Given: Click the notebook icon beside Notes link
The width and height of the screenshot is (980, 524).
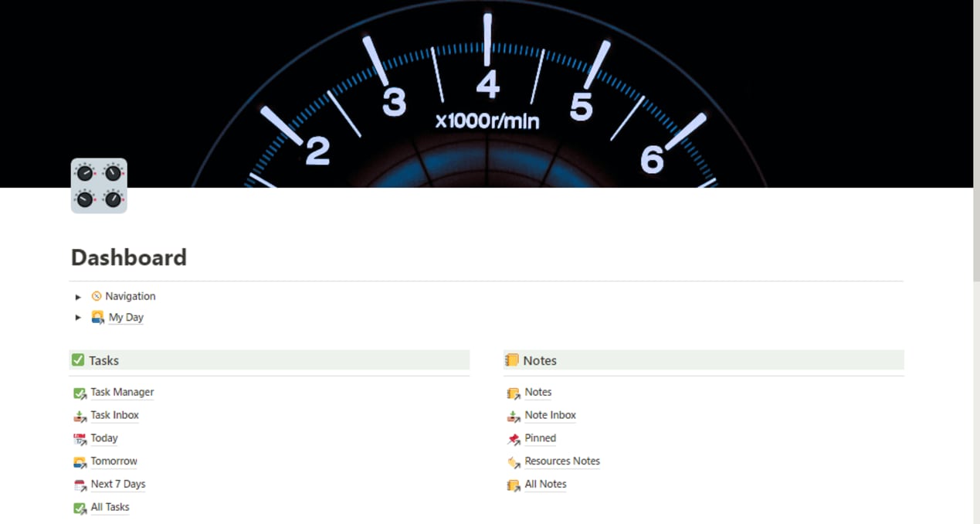Looking at the screenshot, I should pos(514,393).
